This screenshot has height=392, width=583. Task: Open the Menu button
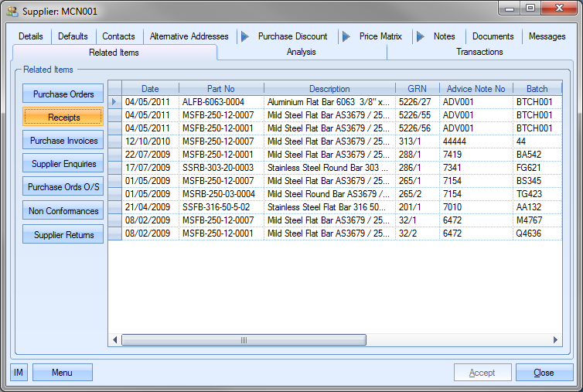(x=62, y=373)
